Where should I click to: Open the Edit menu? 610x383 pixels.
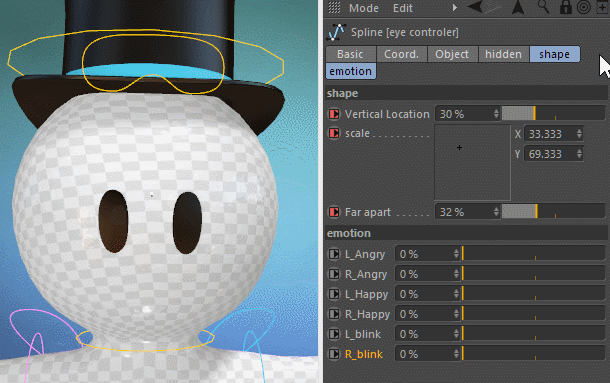point(403,8)
